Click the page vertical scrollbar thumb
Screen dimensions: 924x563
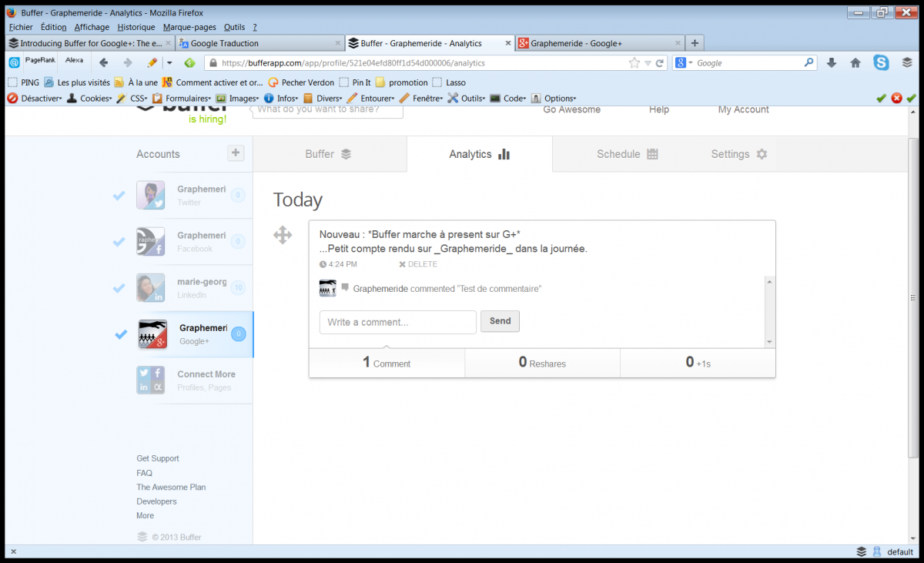[913, 298]
